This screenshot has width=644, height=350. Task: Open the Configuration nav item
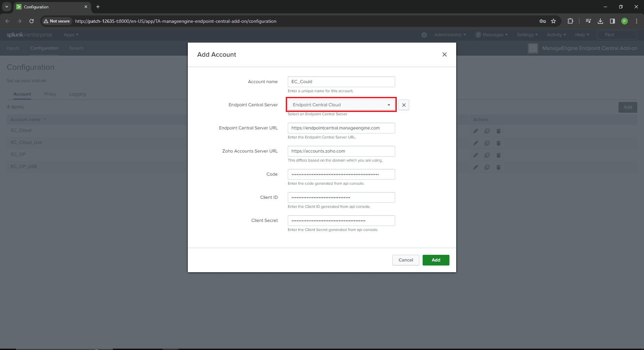pos(44,48)
